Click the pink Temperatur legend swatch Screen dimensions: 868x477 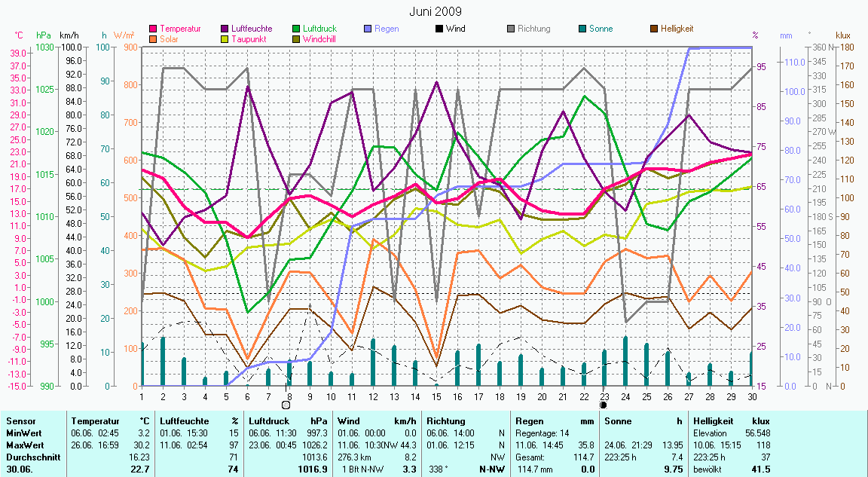click(154, 29)
